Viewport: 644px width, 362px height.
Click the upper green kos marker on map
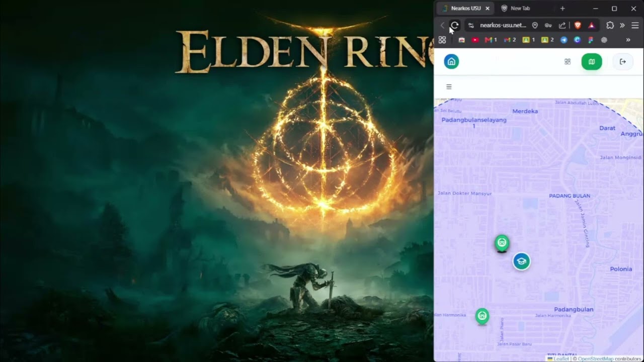pyautogui.click(x=502, y=244)
